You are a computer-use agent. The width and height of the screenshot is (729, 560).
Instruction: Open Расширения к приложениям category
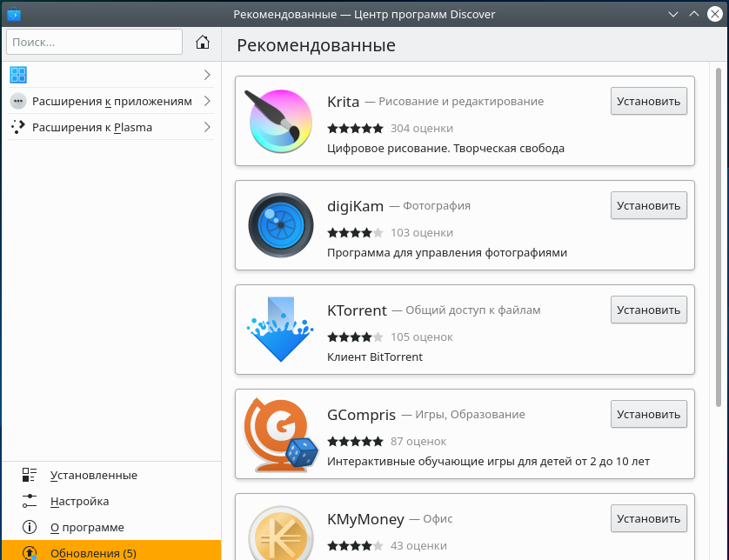[111, 102]
